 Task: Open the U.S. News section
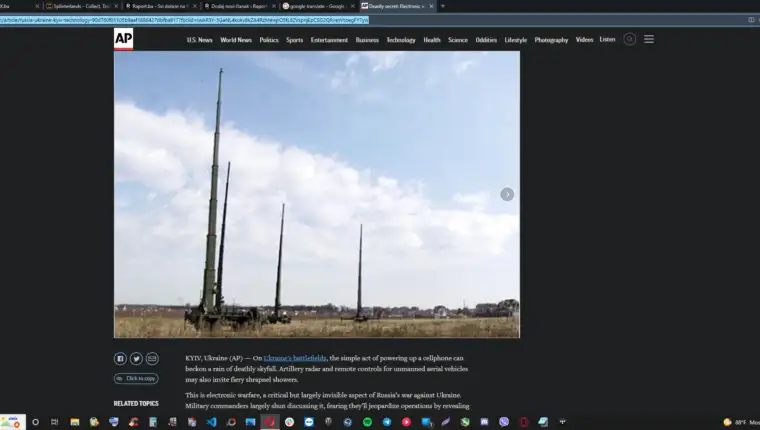200,40
